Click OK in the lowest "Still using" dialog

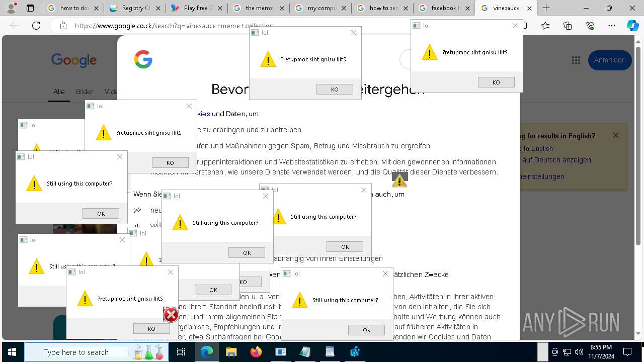click(x=366, y=330)
